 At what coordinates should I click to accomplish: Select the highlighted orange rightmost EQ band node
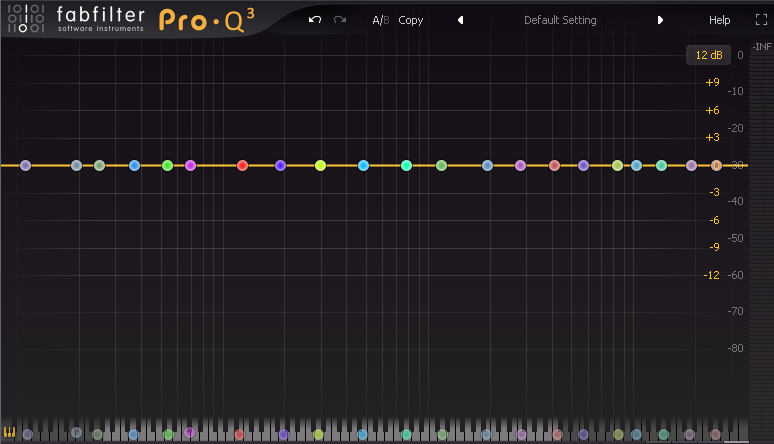click(x=716, y=165)
